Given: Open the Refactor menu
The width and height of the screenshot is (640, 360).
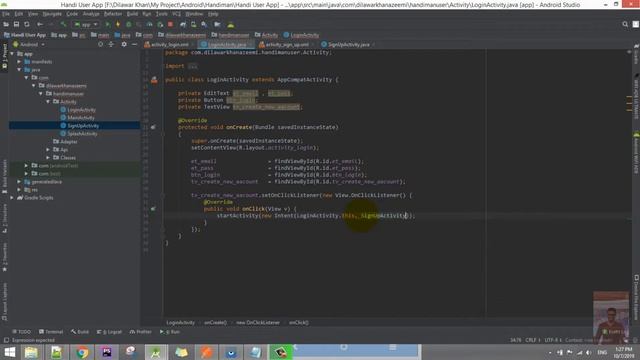Looking at the screenshot, I should 113,14.
